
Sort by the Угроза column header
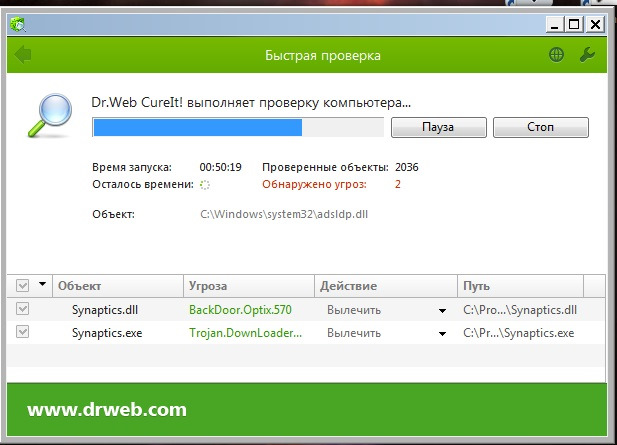[x=248, y=286]
